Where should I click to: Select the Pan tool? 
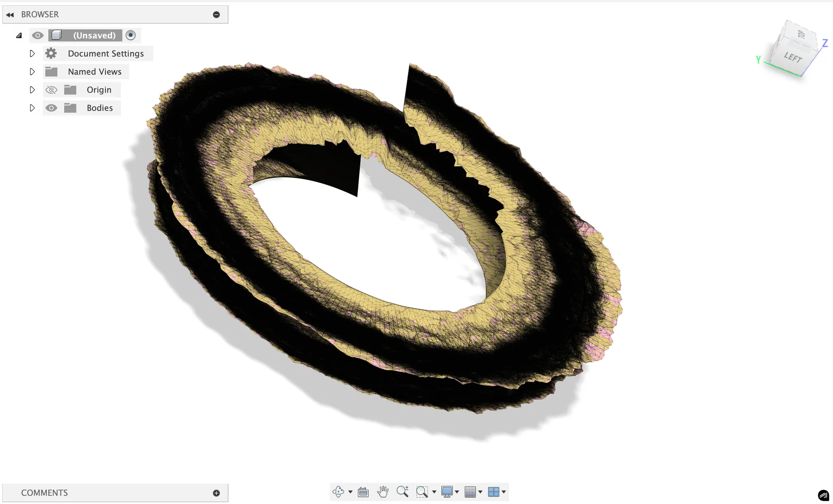click(x=383, y=492)
